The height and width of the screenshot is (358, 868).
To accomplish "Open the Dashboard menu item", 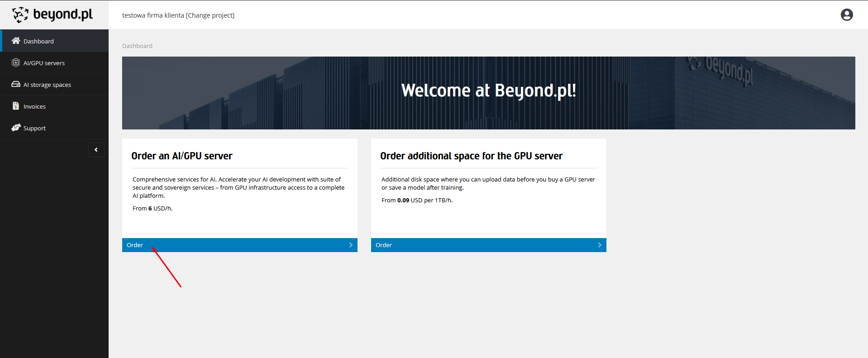I will click(x=54, y=41).
